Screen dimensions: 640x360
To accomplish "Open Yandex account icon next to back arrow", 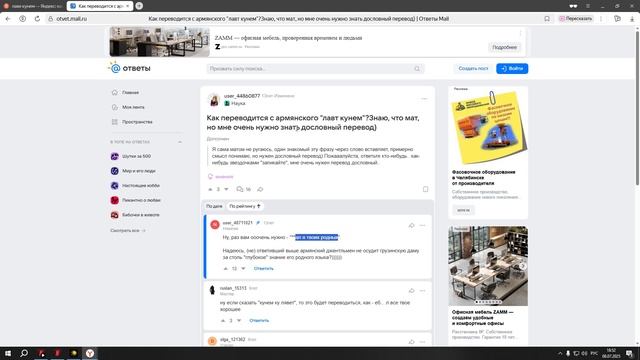I will tap(22, 19).
